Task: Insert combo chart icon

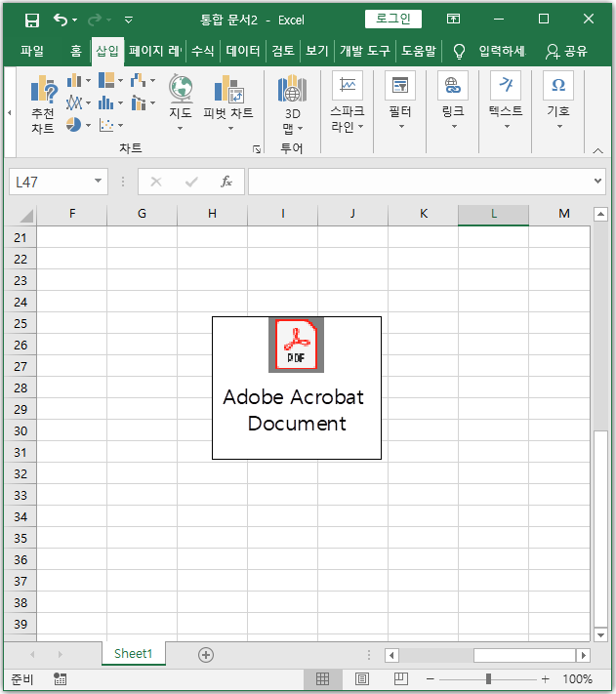Action: point(139,103)
